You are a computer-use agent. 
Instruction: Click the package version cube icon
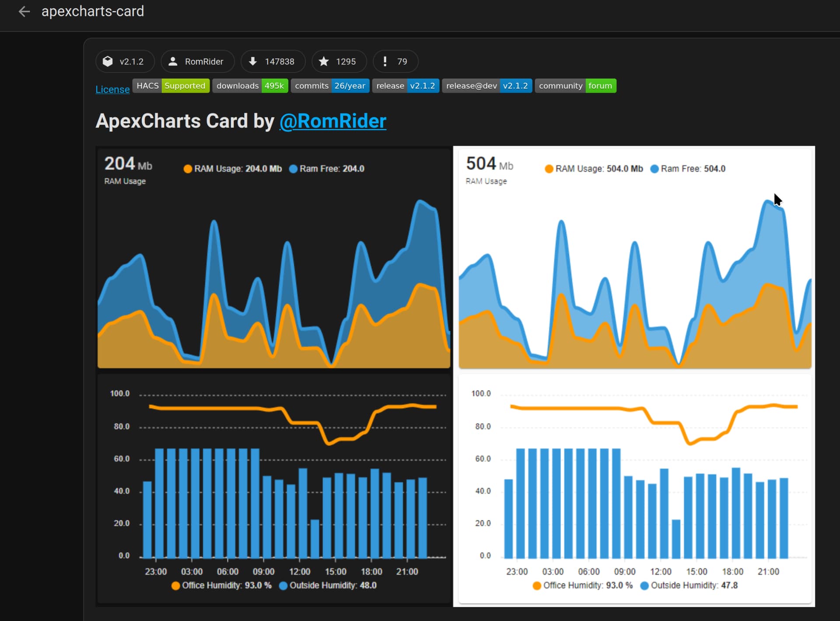pyautogui.click(x=108, y=61)
